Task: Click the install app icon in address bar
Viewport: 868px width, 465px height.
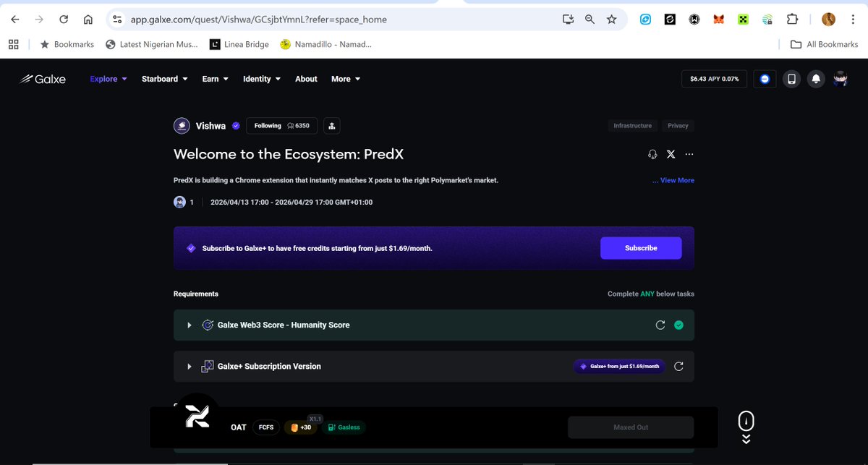Action: click(568, 20)
